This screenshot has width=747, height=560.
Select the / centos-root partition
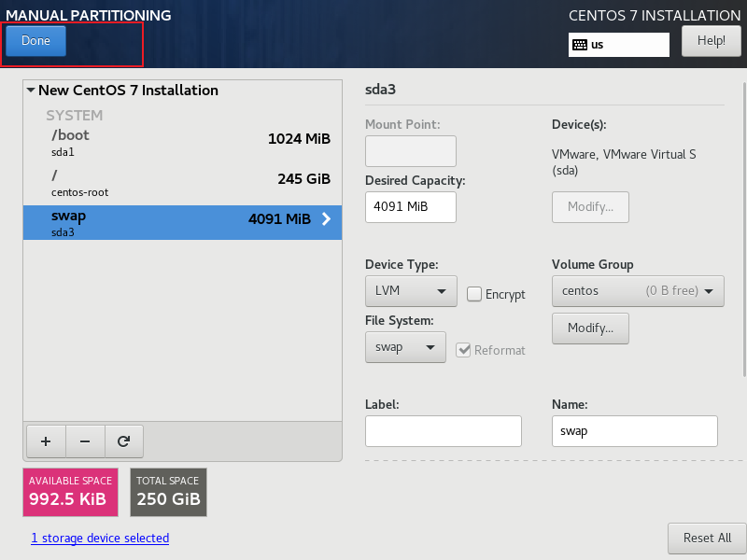point(182,183)
